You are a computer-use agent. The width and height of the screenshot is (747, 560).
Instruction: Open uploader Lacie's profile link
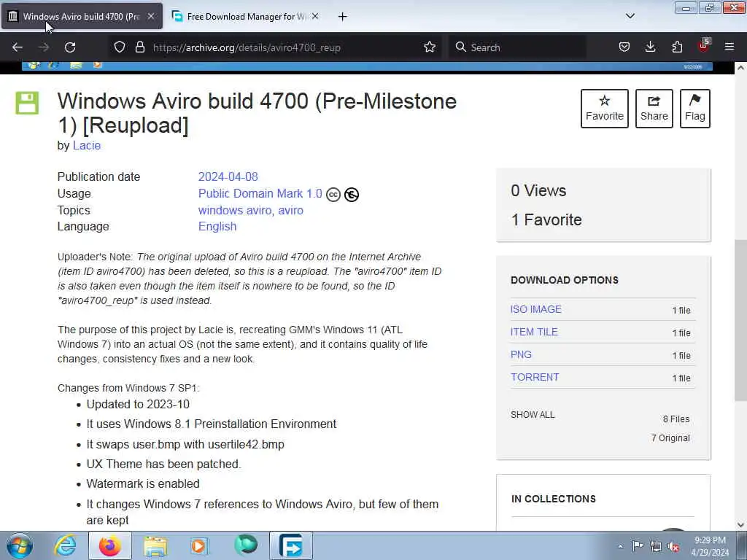coord(87,146)
